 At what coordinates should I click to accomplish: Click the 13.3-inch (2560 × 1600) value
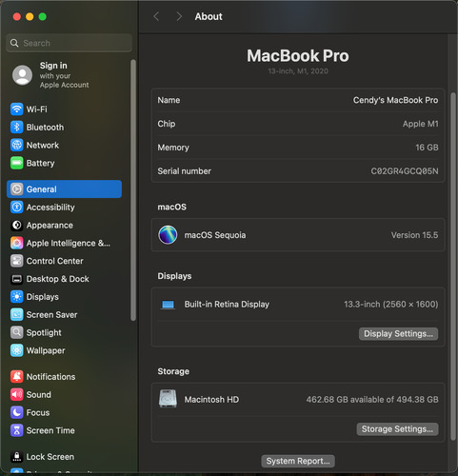pyautogui.click(x=391, y=305)
